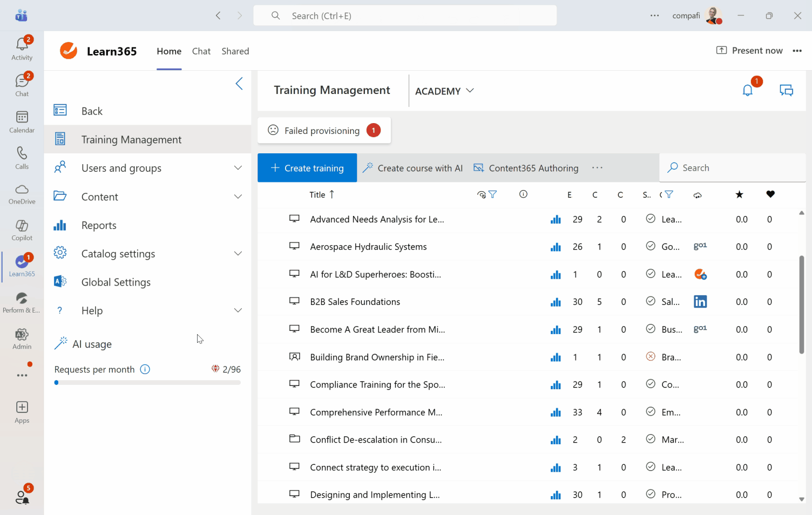Click Create course with AI
The image size is (812, 515).
point(413,168)
